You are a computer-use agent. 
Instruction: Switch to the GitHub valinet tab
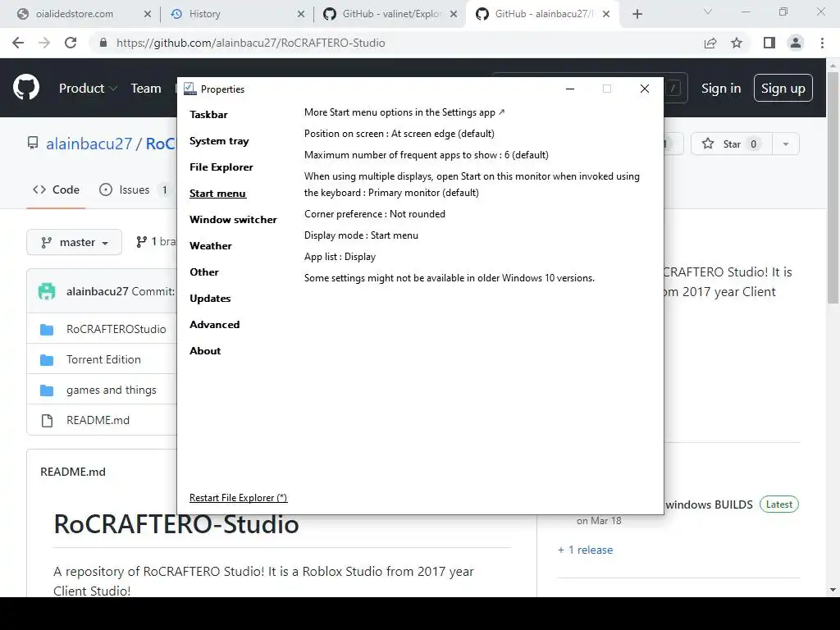coord(390,14)
